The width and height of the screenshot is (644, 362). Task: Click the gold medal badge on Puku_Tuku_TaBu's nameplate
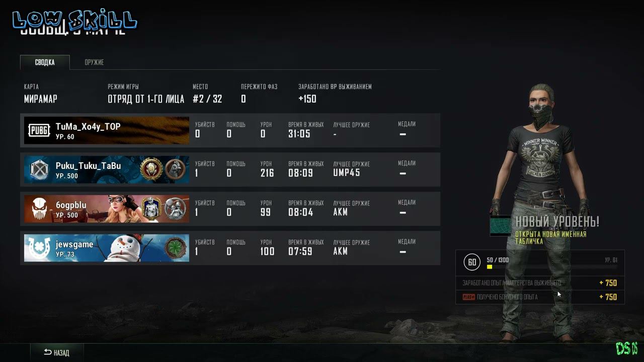[x=150, y=170]
